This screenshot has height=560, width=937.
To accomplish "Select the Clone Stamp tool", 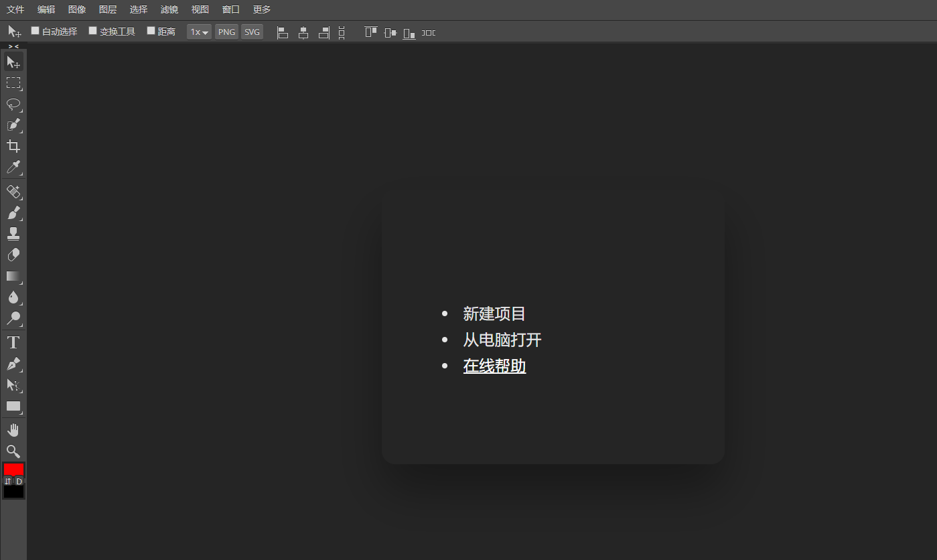I will pyautogui.click(x=13, y=234).
